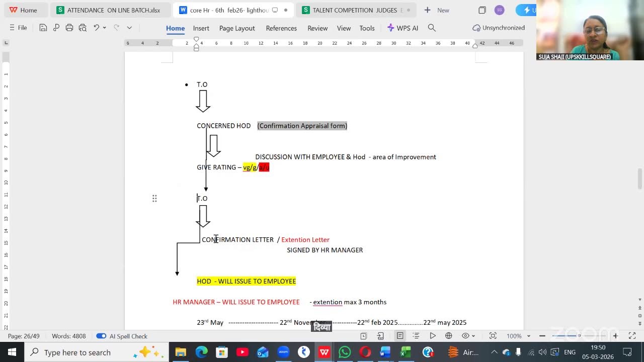Click the Export to PDF icon
644x362 pixels.
pyautogui.click(x=56, y=28)
